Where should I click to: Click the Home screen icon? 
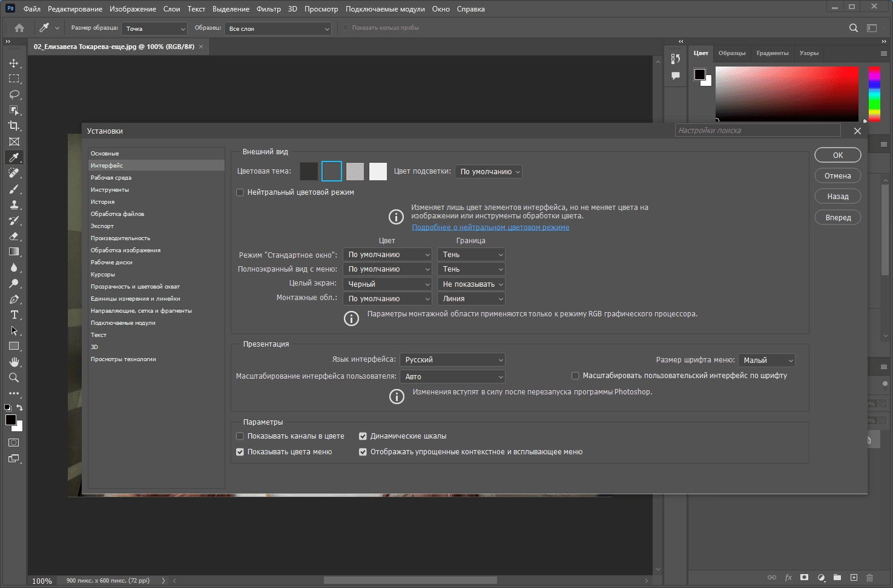pyautogui.click(x=19, y=28)
